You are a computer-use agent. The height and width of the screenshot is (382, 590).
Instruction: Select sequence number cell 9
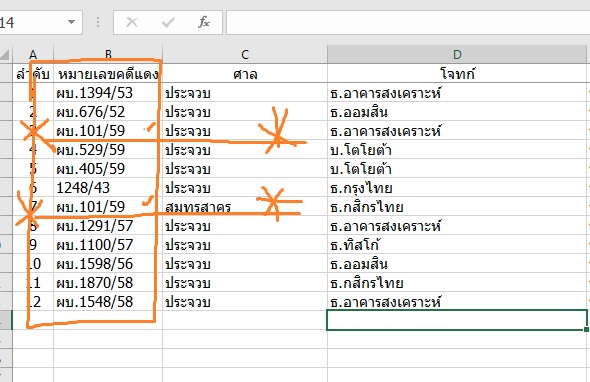click(x=33, y=245)
